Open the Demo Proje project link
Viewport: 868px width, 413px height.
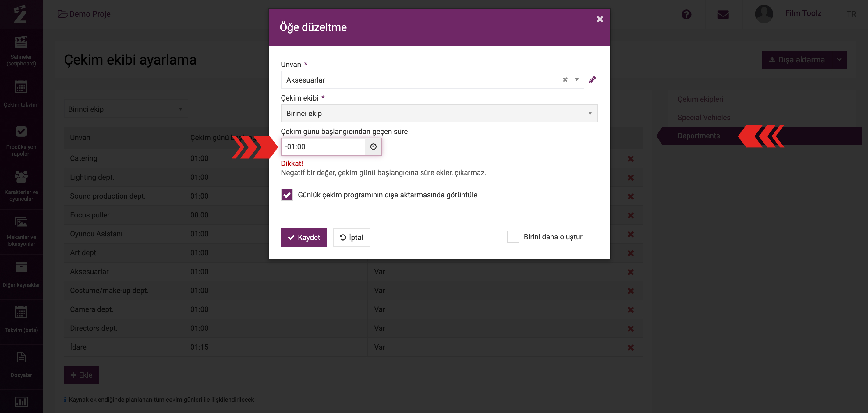pyautogui.click(x=84, y=14)
